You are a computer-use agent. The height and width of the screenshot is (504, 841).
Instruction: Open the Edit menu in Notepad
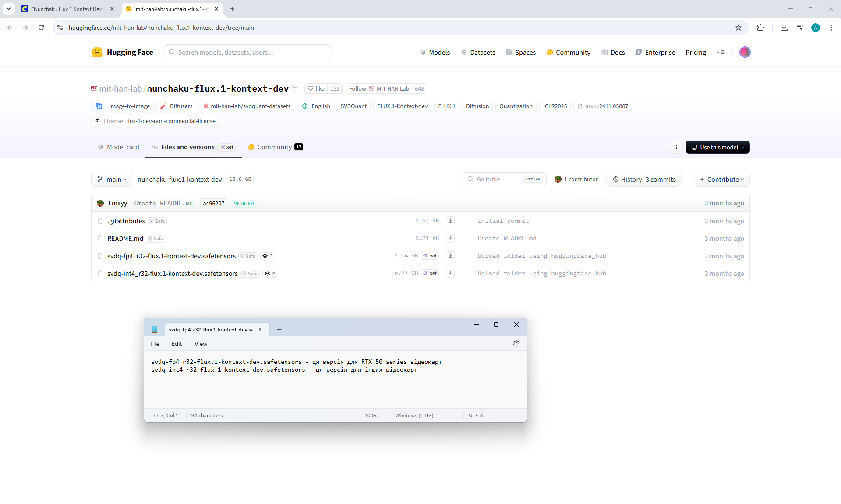[177, 344]
